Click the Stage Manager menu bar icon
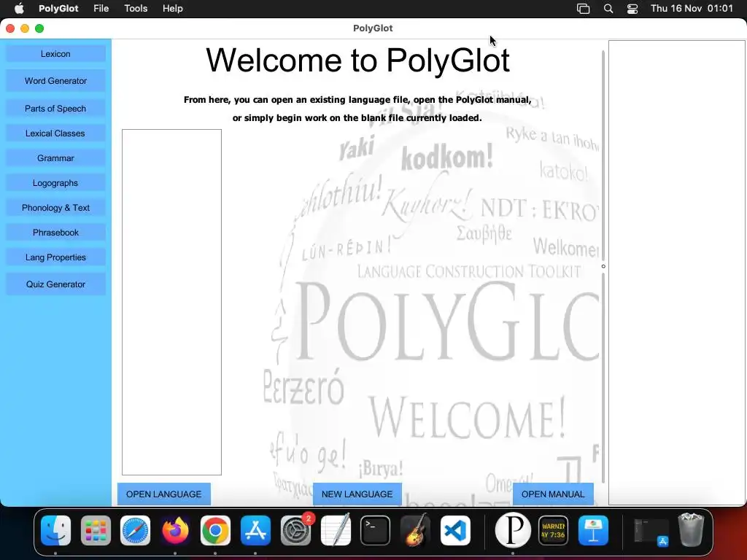The width and height of the screenshot is (747, 560). [583, 9]
